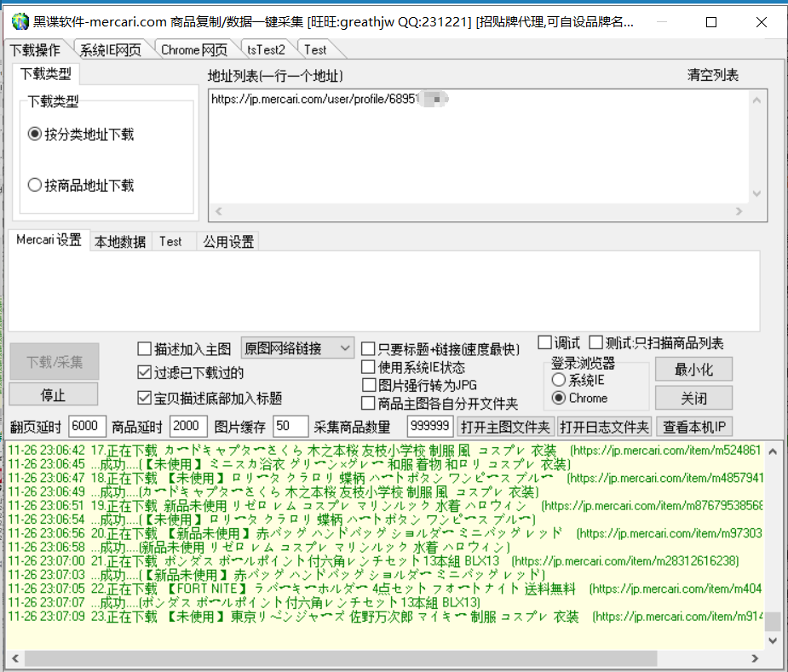Viewport: 788px width, 672px height.
Task: Click 打开主图文件夹 button
Action: [x=505, y=427]
